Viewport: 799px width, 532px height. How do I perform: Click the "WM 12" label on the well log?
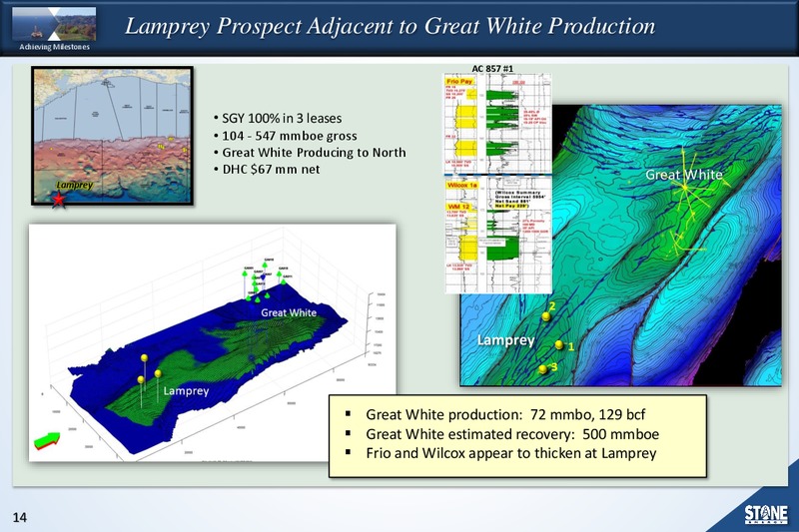tap(458, 207)
